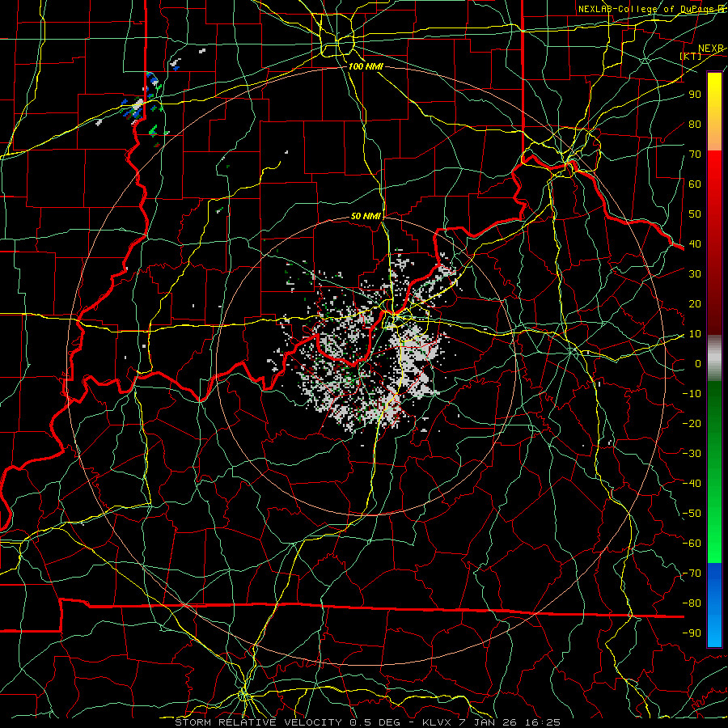The image size is (728, 728).
Task: Click the positive 70 tick label
Action: pos(695,154)
